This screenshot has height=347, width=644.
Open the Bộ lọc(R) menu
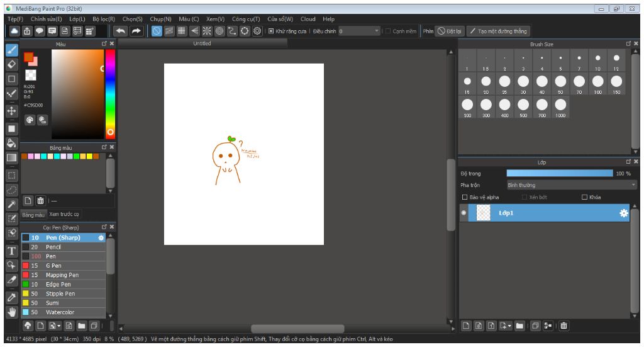click(x=103, y=19)
